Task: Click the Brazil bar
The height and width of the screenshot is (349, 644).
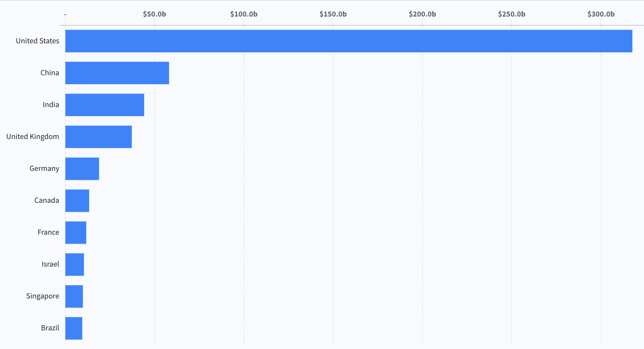Action: pos(74,328)
